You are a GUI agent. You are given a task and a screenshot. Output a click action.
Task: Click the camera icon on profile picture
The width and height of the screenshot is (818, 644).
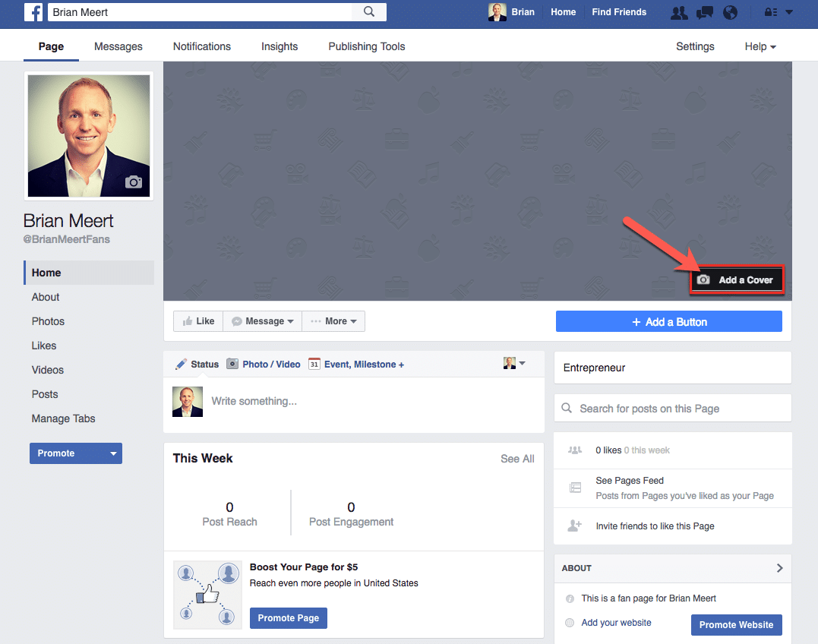[134, 182]
